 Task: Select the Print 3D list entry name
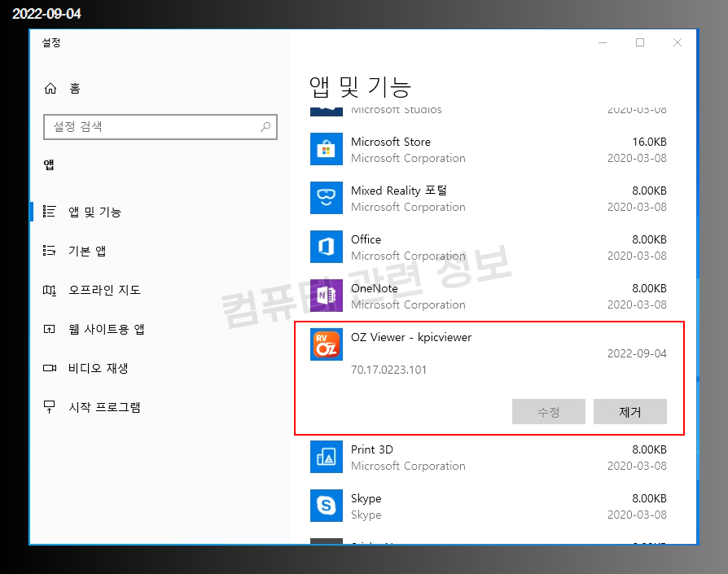(x=372, y=449)
